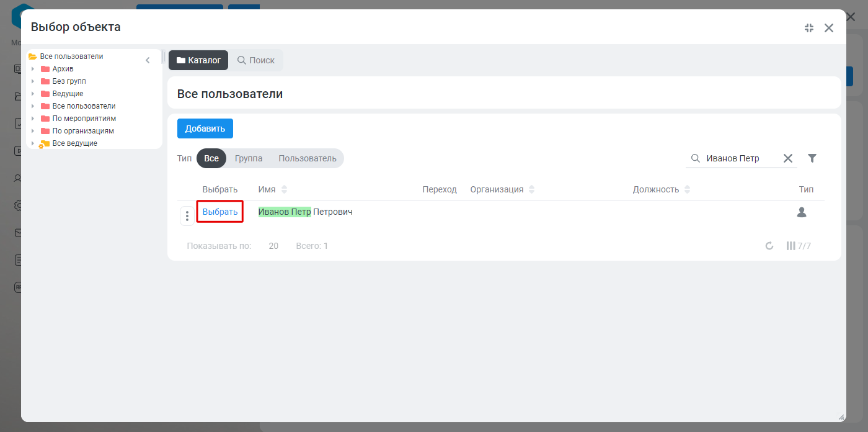Click the magnifier icon in the search field
868x432 pixels.
696,158
